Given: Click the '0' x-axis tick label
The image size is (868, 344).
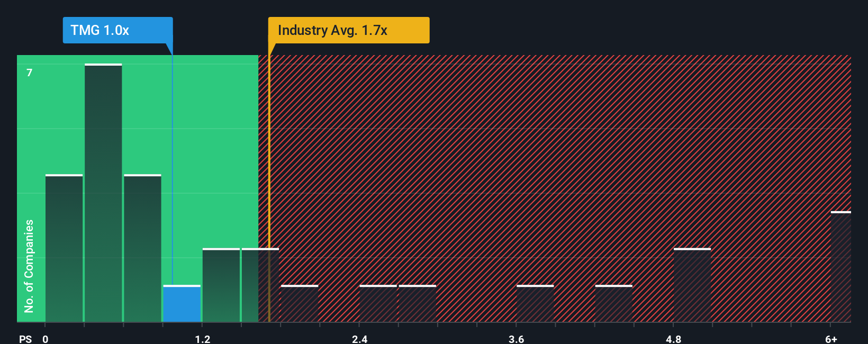Looking at the screenshot, I should [x=46, y=339].
